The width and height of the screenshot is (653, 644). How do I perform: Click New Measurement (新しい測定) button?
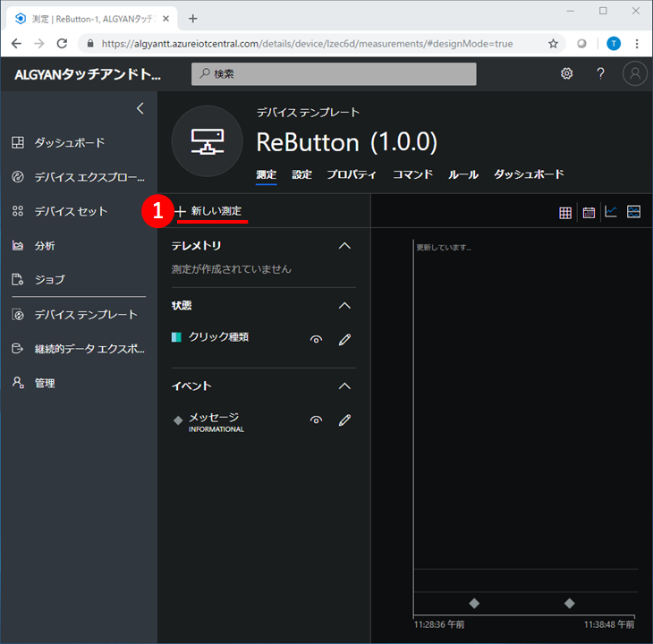[x=208, y=211]
